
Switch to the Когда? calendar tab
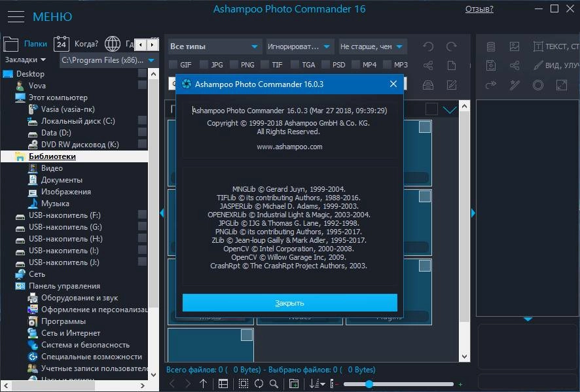coord(76,44)
